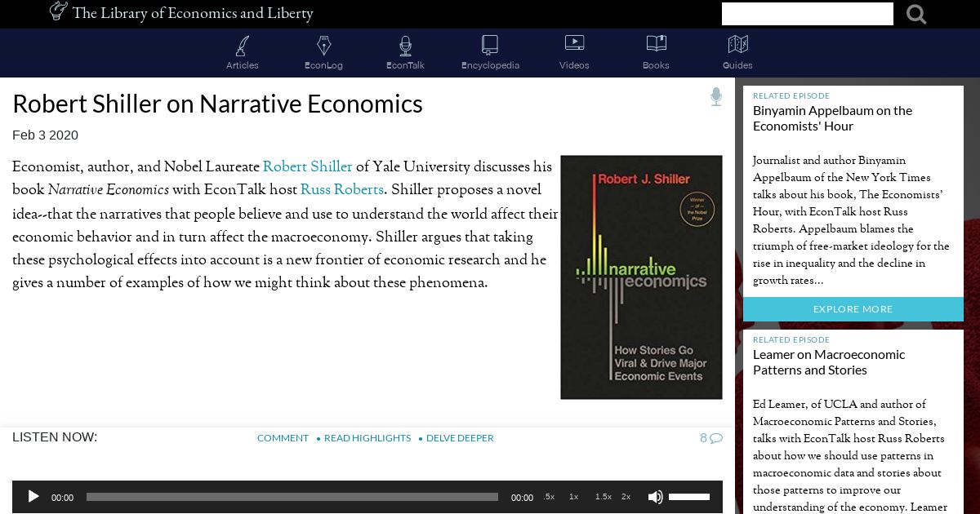Open the Videos play-screen icon
Image resolution: width=980 pixels, height=514 pixels.
pos(574,42)
